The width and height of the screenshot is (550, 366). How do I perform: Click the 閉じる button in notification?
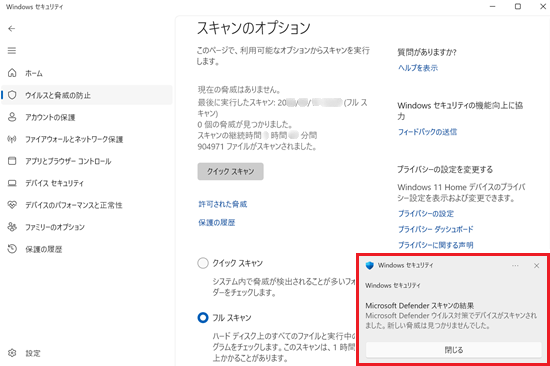[x=454, y=350]
